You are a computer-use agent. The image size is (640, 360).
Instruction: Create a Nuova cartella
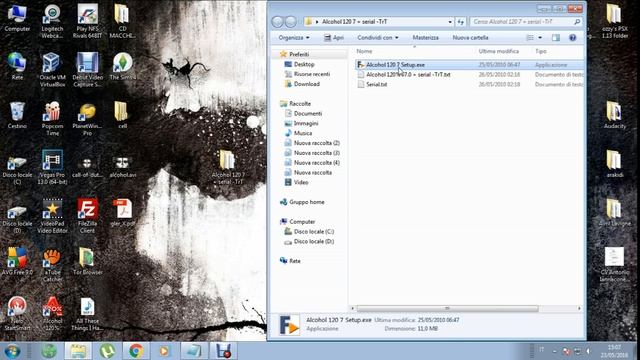click(x=470, y=38)
